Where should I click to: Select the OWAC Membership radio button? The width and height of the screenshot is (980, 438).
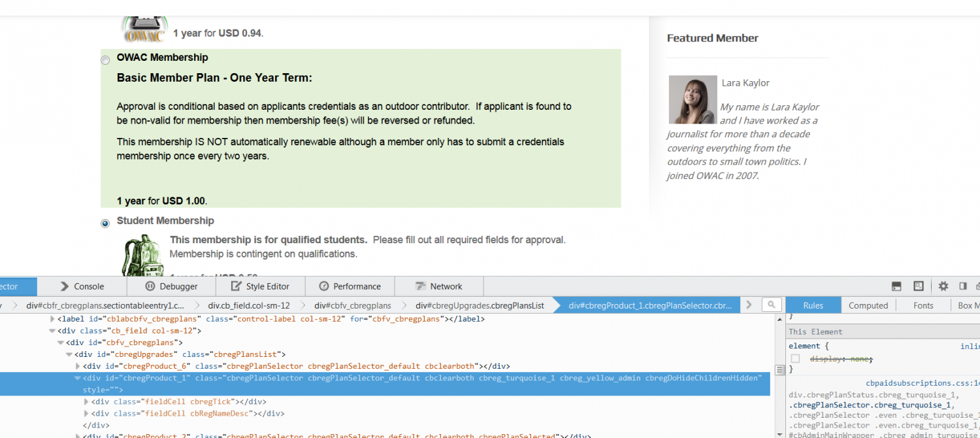(105, 60)
